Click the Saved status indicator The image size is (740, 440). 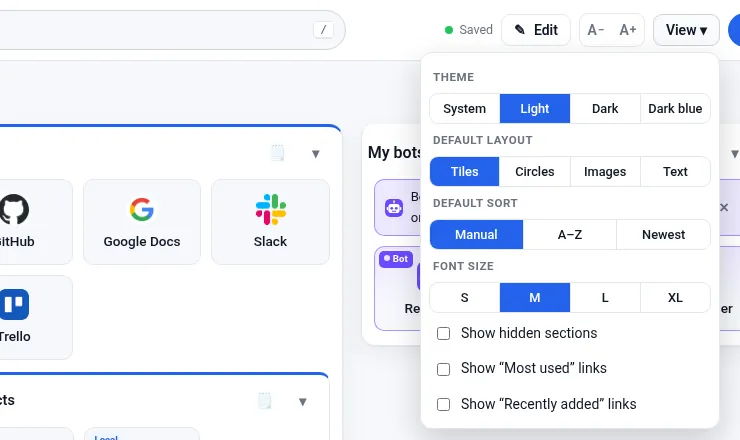pyautogui.click(x=469, y=30)
